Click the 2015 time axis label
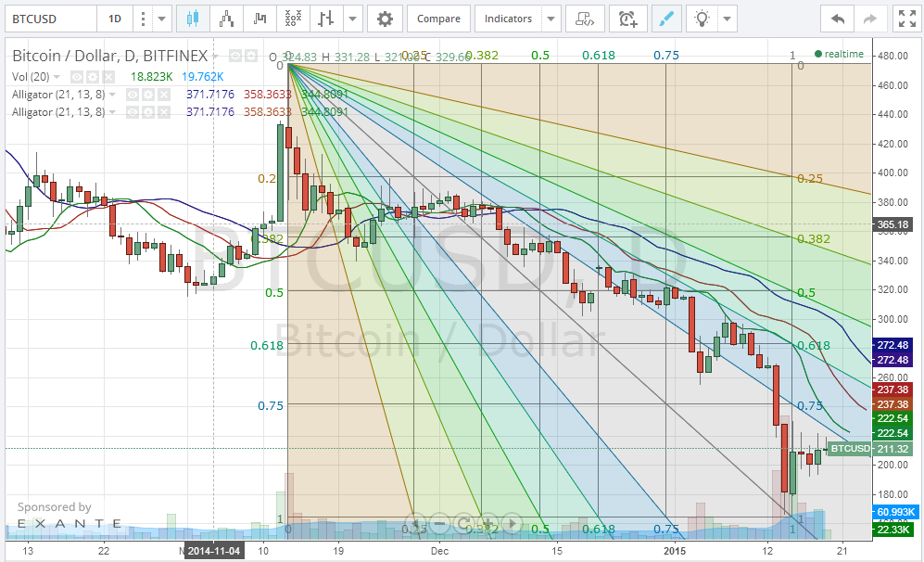 675,551
